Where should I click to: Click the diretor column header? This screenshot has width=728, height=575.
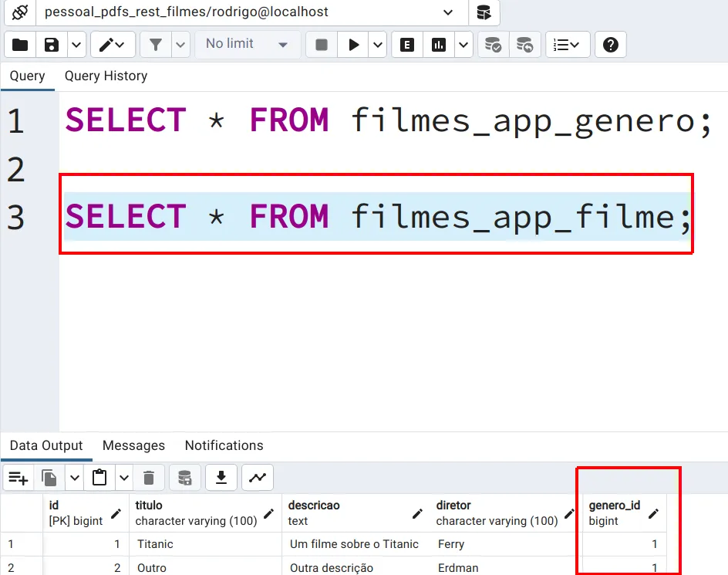(506, 512)
